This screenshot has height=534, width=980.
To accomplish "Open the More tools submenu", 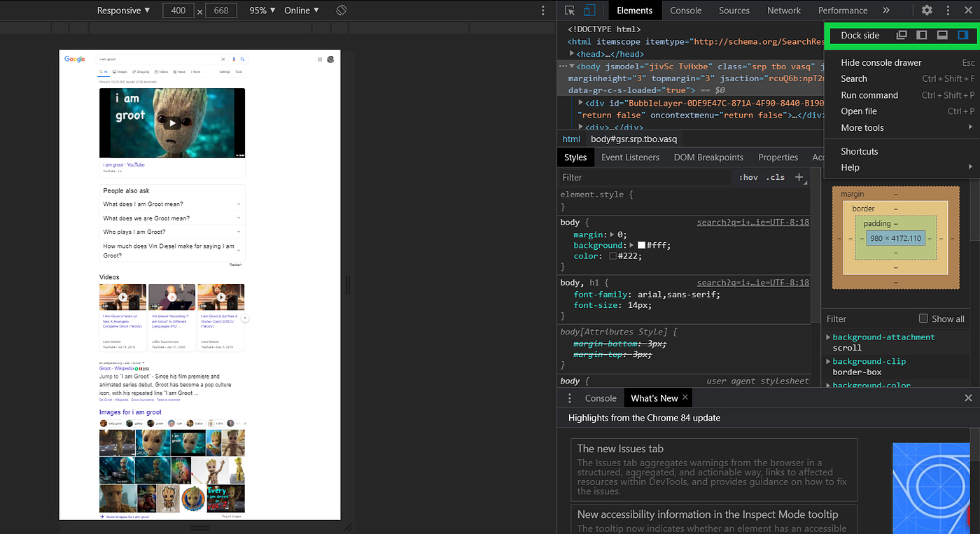I will click(x=902, y=128).
